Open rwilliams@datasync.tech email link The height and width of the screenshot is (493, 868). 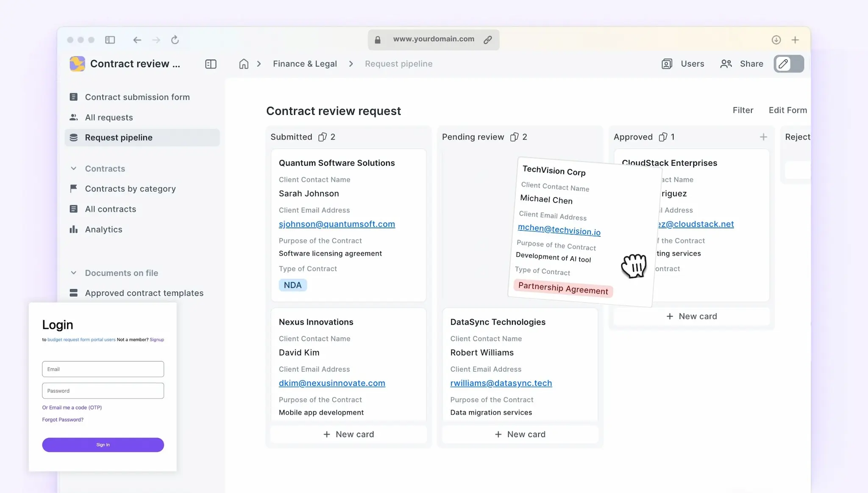point(501,383)
